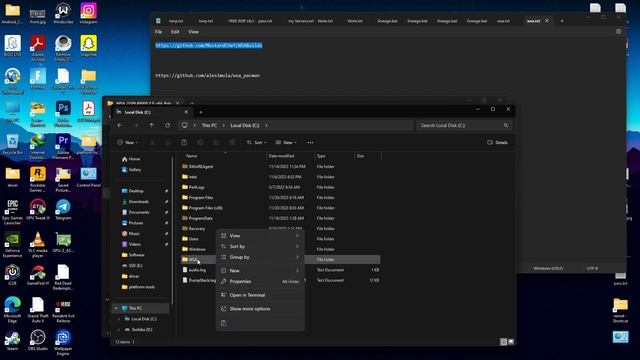Image resolution: width=640 pixels, height=360 pixels.
Task: Click the Refresh icon in File Explorer
Action: pos(167,125)
